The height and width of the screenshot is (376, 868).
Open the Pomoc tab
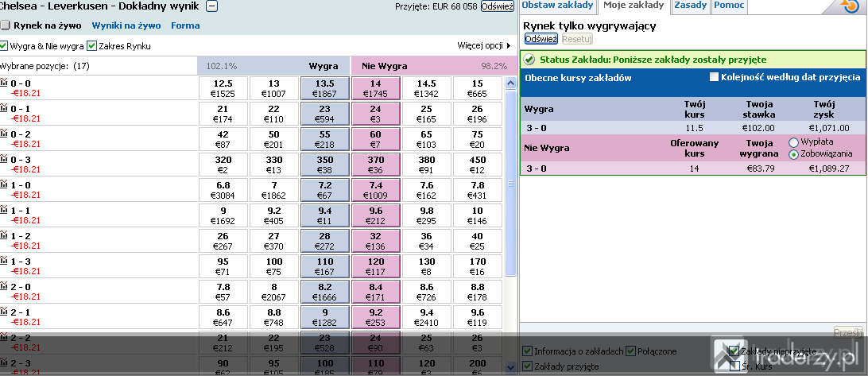[728, 6]
